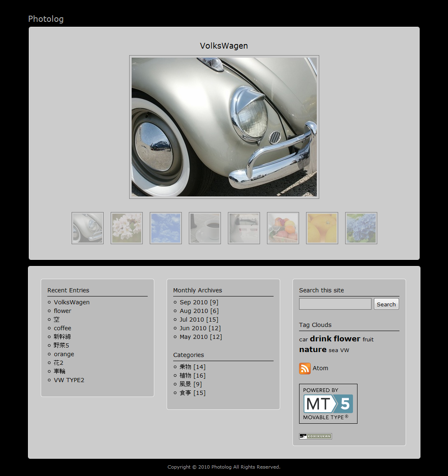Open the Movable Type 5 badge

(x=328, y=404)
